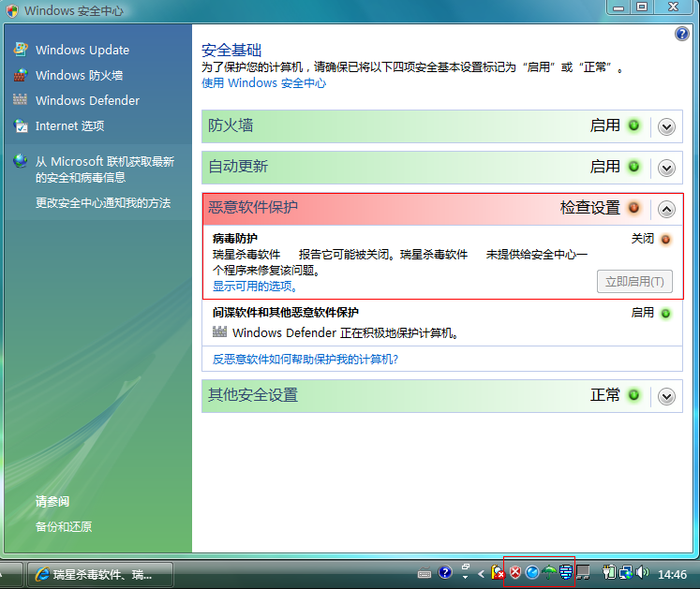The height and width of the screenshot is (589, 700).
Task: Close the Windows 安全中心 window
Action: [x=674, y=7]
